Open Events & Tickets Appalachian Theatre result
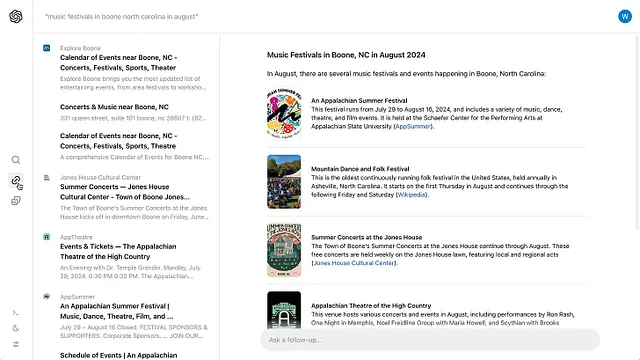 click(x=118, y=251)
